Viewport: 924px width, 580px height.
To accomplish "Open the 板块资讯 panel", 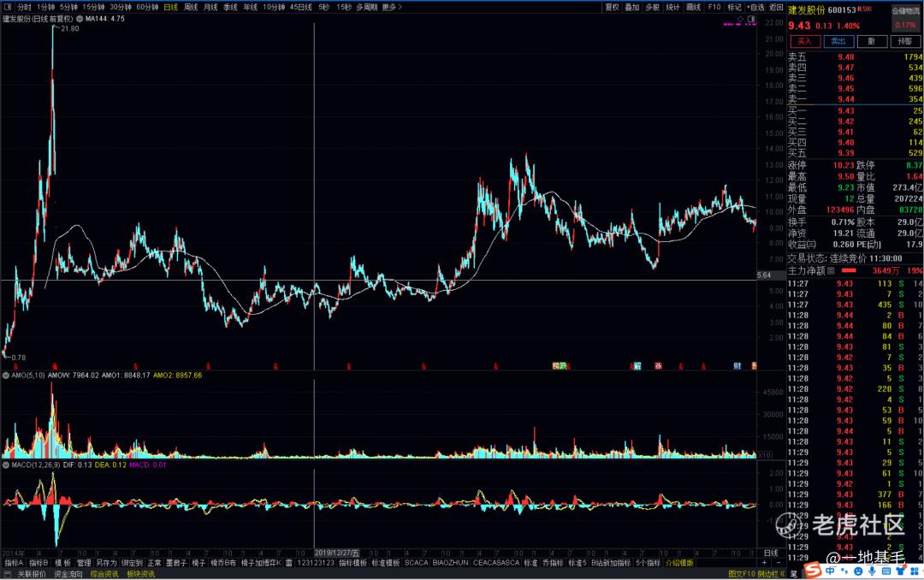I will [141, 574].
